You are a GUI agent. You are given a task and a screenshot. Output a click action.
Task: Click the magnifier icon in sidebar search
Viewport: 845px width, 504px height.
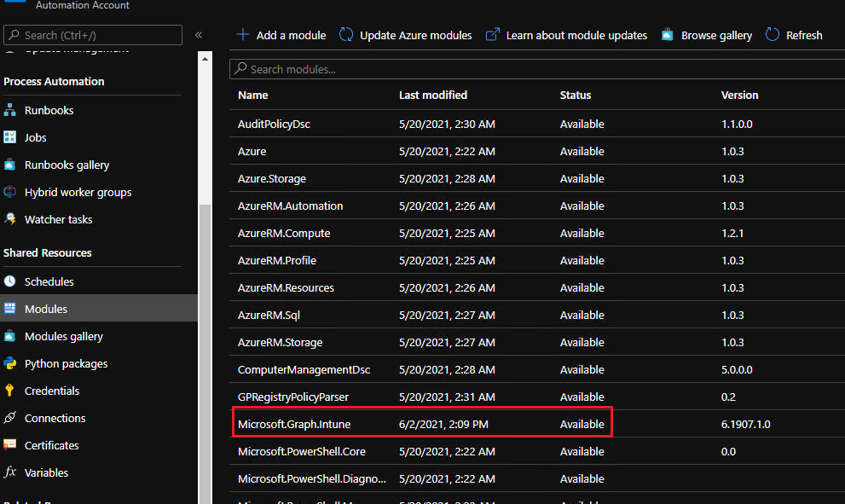[14, 34]
